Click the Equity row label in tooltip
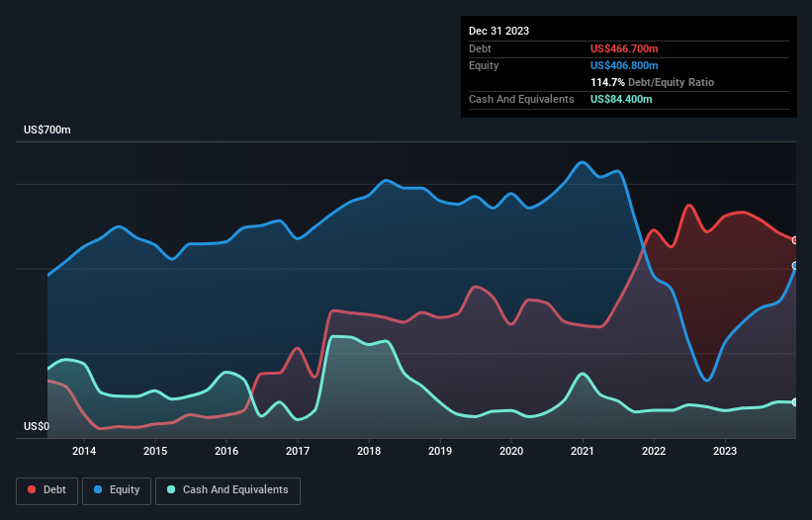Viewport: 812px width, 520px height. 484,65
